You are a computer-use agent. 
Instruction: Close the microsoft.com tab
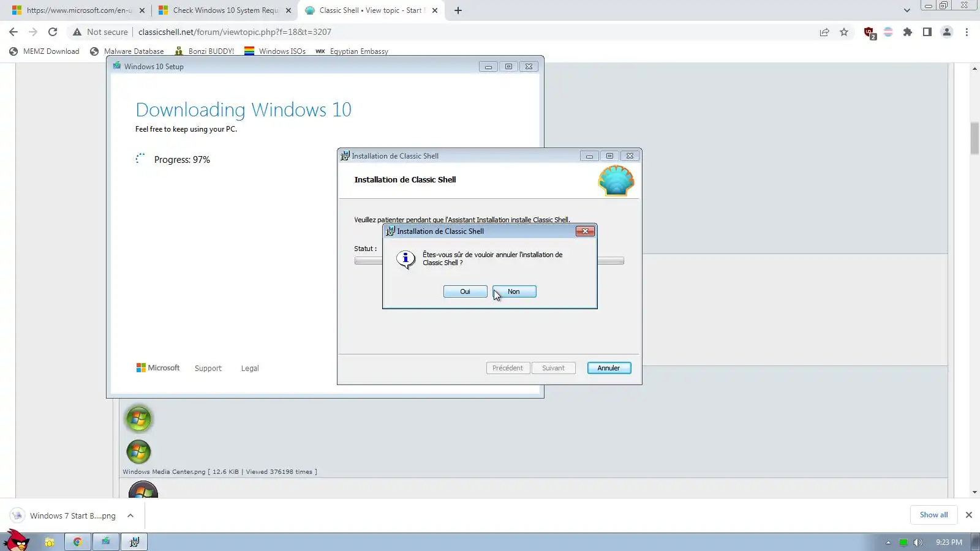(142, 10)
